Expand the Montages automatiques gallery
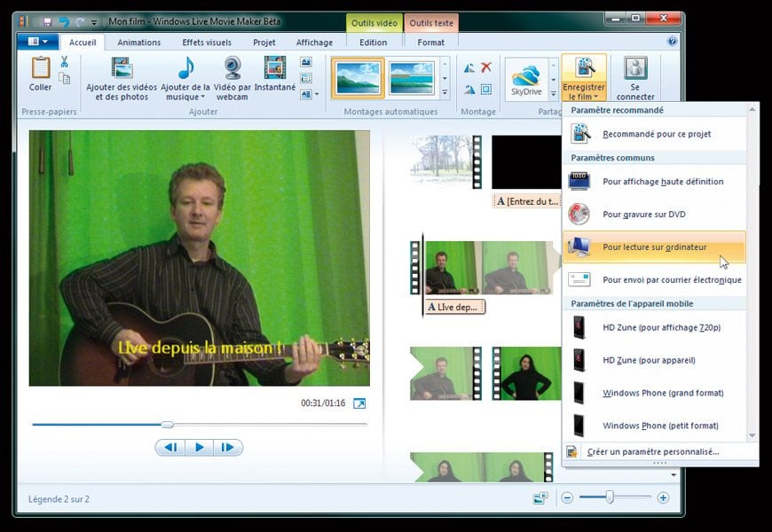 445,93
